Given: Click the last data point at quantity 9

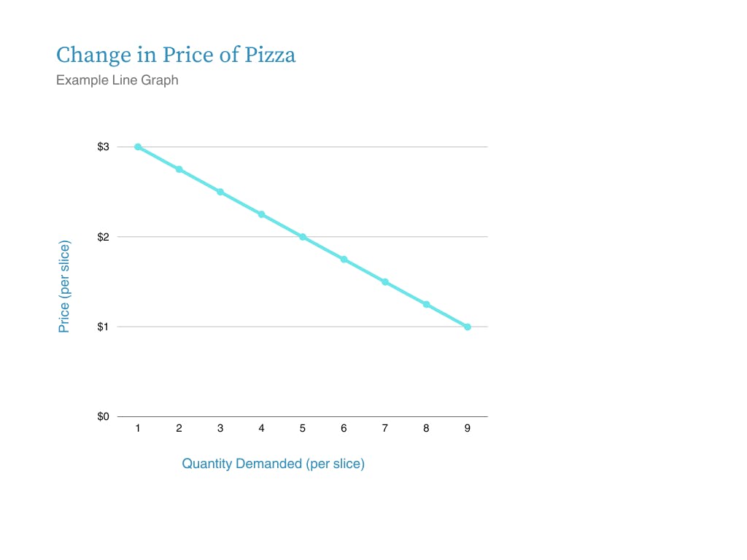Looking at the screenshot, I should pyautogui.click(x=468, y=327).
